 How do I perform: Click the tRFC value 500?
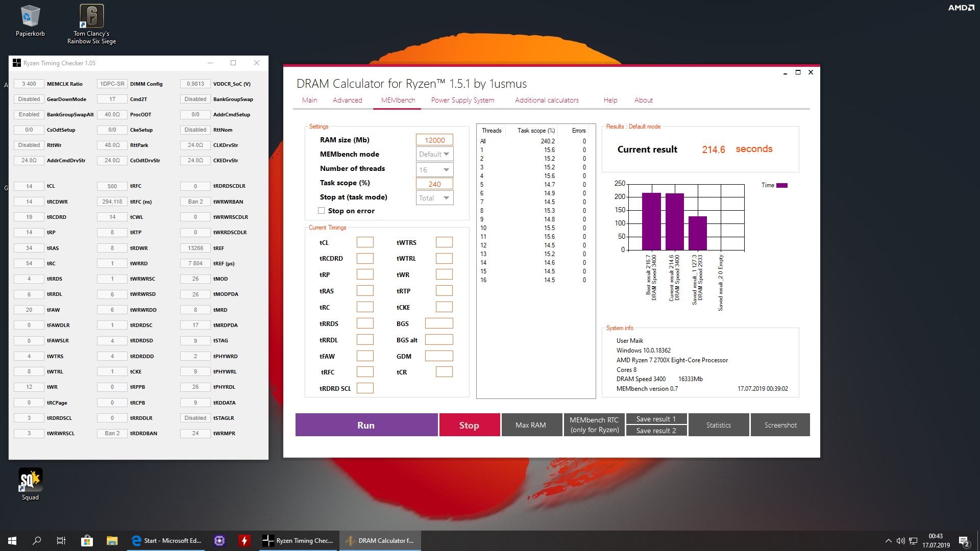pos(112,186)
